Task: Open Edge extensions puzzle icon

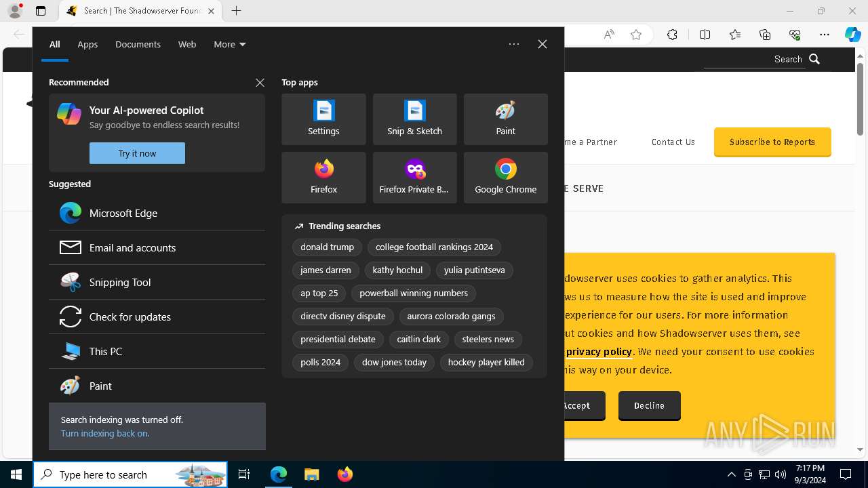Action: pyautogui.click(x=672, y=35)
